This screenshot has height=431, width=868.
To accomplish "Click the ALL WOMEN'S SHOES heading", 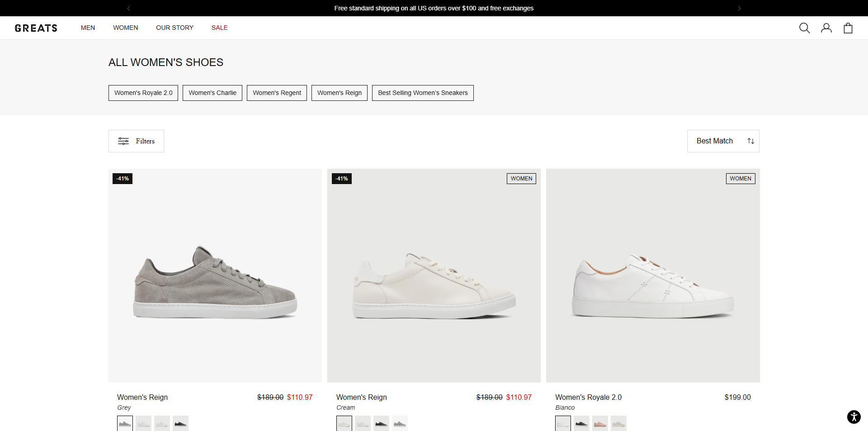I will (x=166, y=62).
